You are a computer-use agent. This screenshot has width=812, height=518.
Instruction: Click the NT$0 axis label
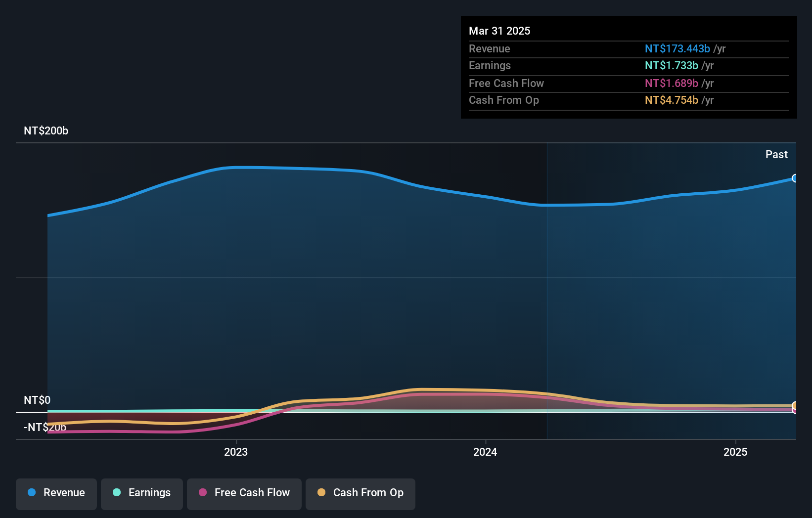pyautogui.click(x=37, y=400)
